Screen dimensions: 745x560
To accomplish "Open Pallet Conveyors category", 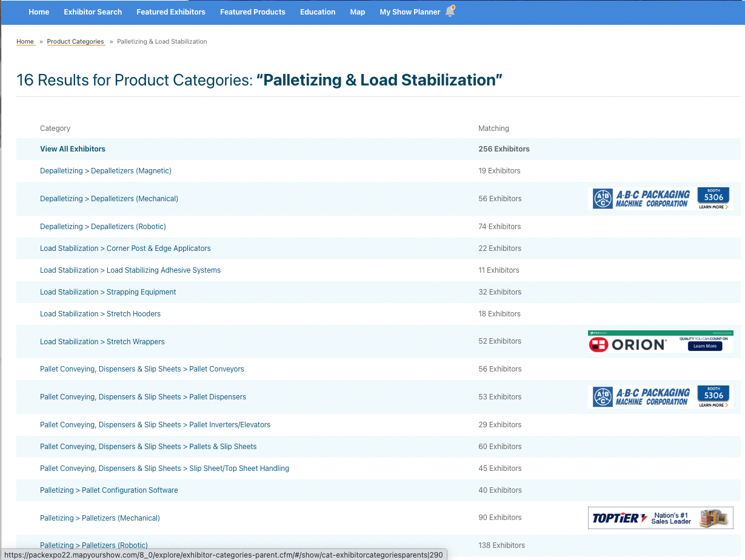I will point(142,368).
